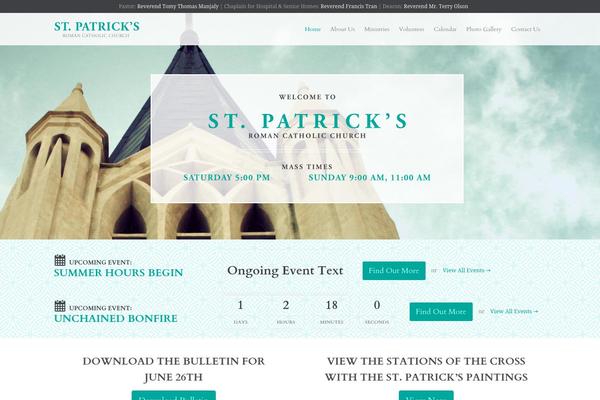Click the Hours countdown value
The image size is (600, 400).
286,305
